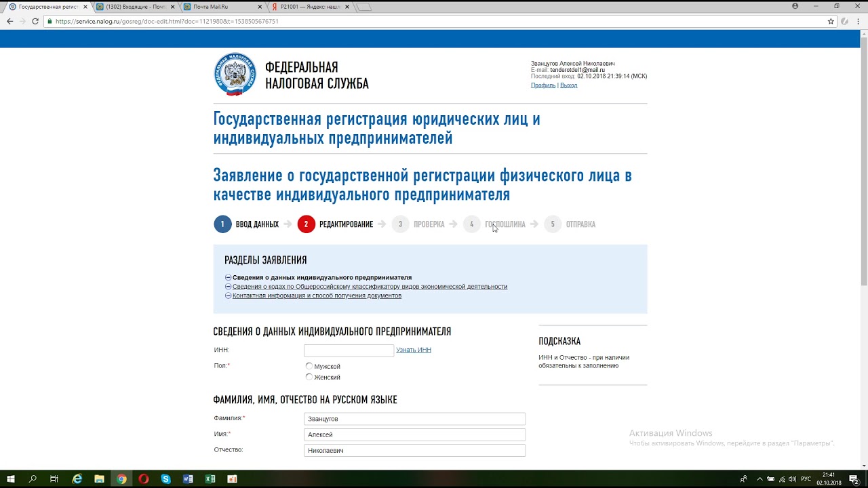Open the volume control in system tray

(x=793, y=479)
